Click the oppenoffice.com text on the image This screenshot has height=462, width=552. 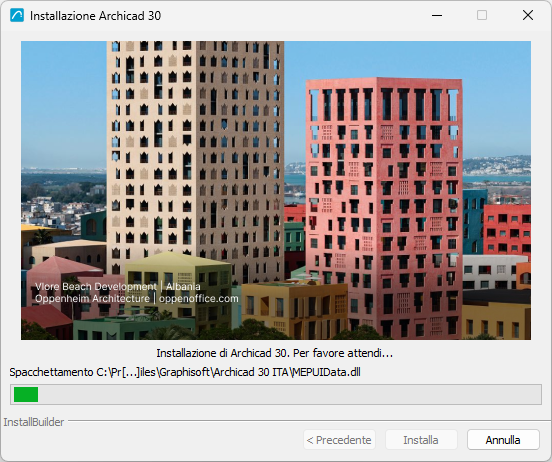(199, 299)
